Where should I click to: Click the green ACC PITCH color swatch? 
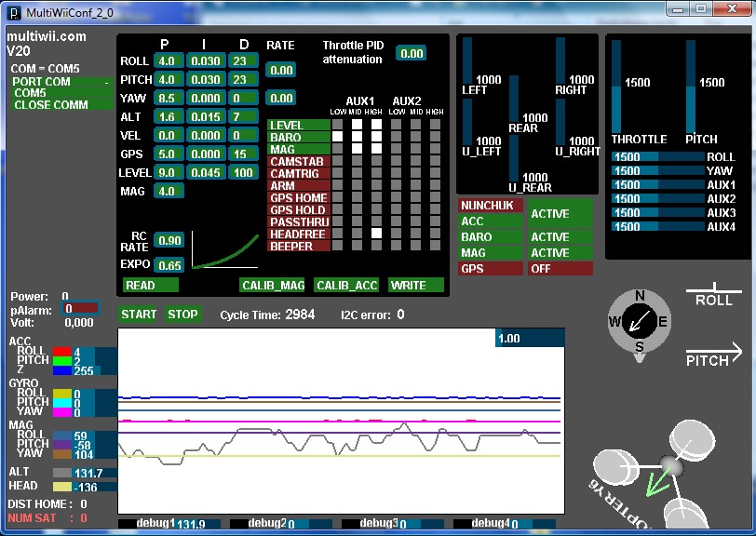(62, 360)
